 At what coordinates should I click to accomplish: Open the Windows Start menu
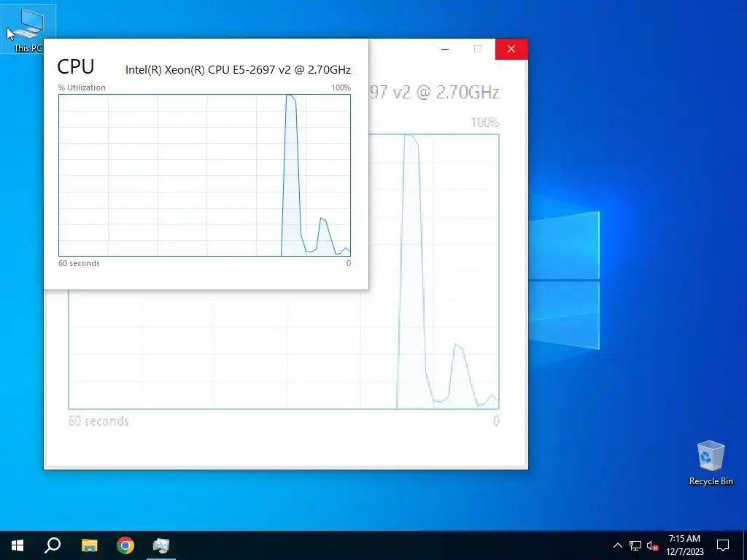(18, 545)
